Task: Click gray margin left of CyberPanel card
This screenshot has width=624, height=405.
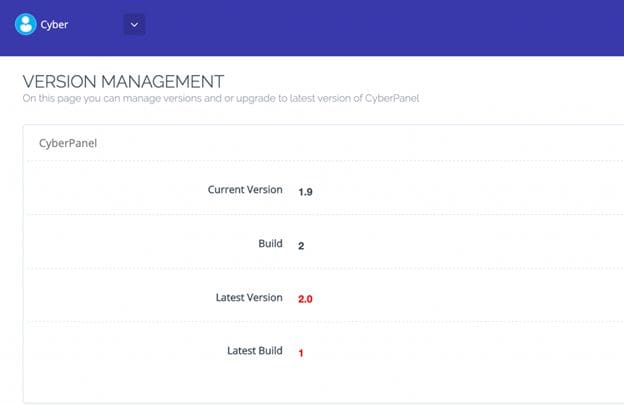Action: point(10,260)
